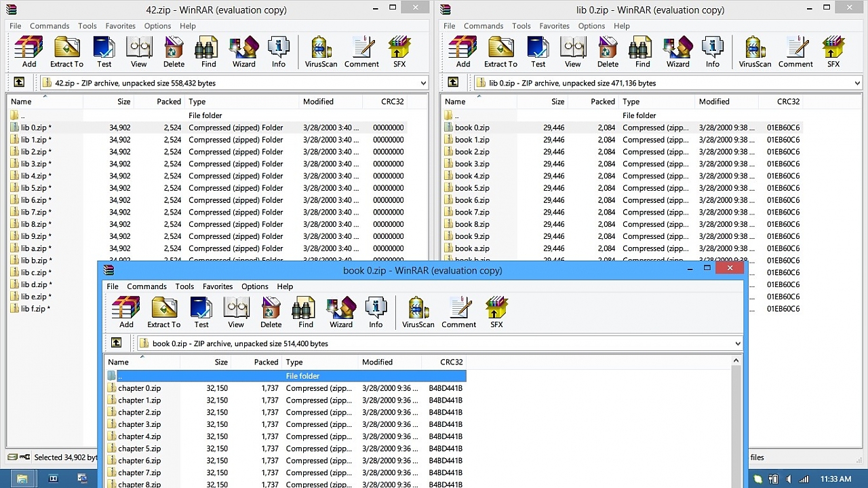Open Find tool in 42.zip window

point(208,52)
